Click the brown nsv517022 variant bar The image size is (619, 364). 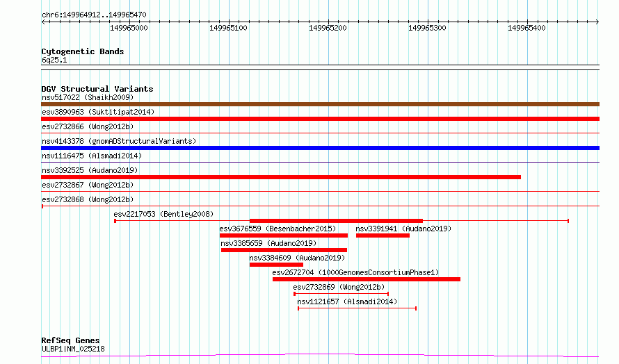click(x=320, y=104)
